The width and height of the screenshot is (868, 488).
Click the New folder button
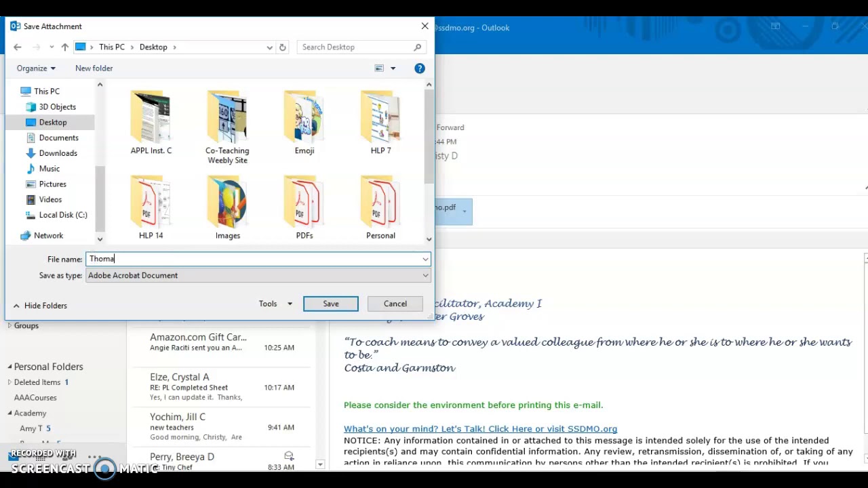[x=94, y=68]
